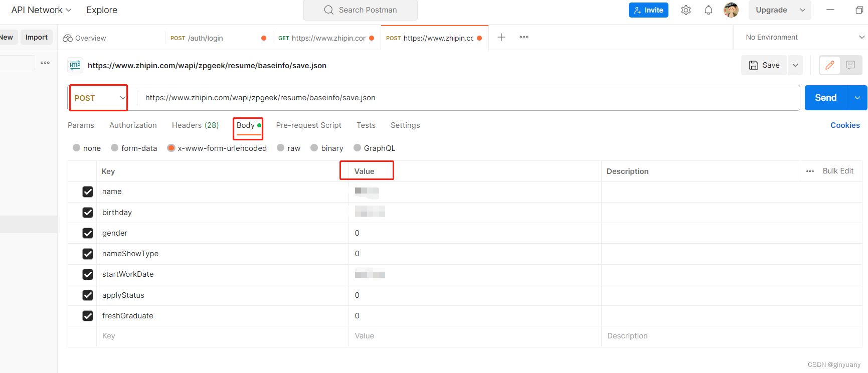The image size is (868, 373).
Task: Open tab options three dots menu
Action: coord(524,37)
